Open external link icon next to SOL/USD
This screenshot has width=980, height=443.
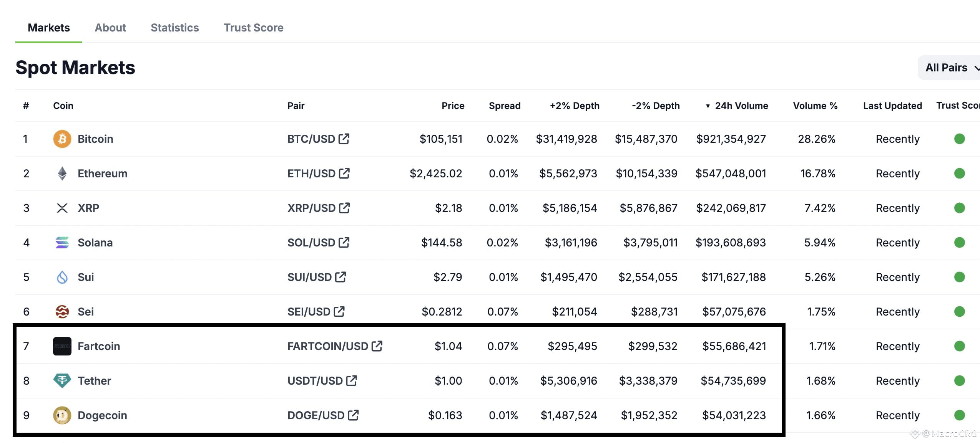344,242
